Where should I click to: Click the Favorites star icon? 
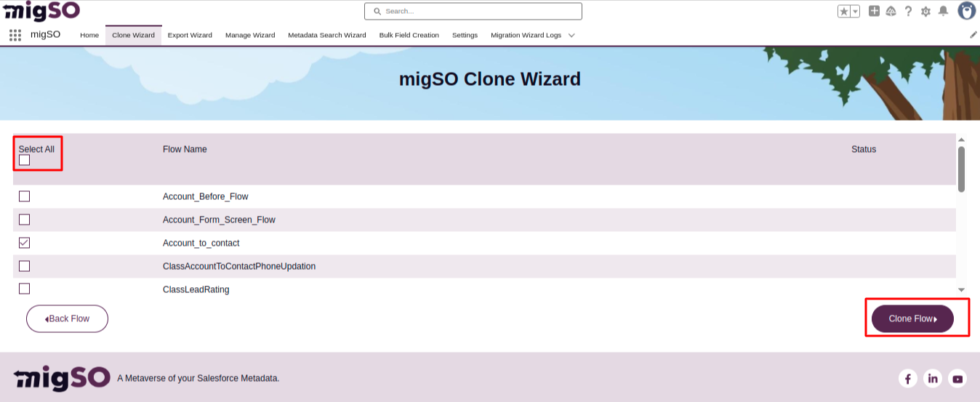click(x=844, y=12)
